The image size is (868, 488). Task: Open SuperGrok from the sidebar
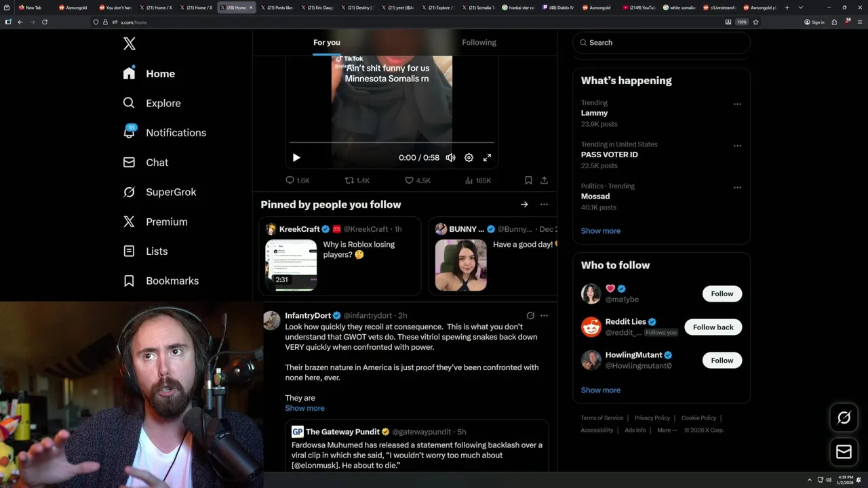pyautogui.click(x=160, y=192)
